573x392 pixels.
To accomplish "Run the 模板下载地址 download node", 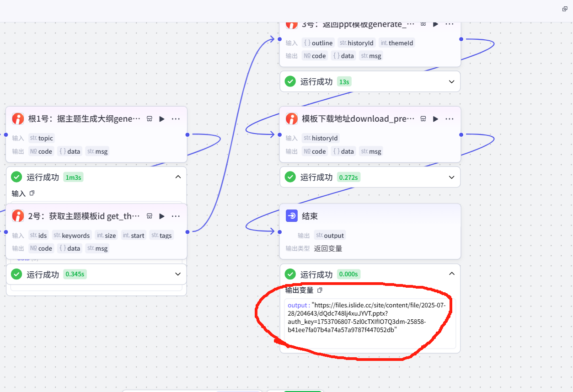I will coord(436,119).
